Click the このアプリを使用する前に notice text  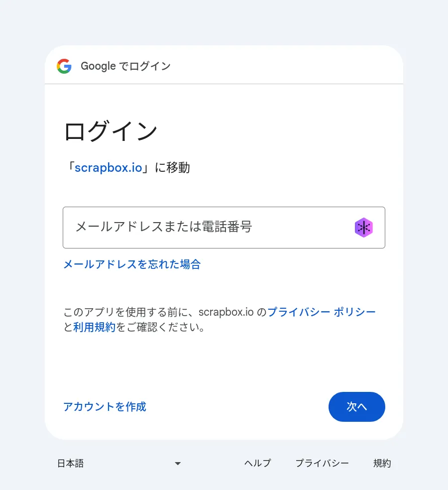(129, 312)
